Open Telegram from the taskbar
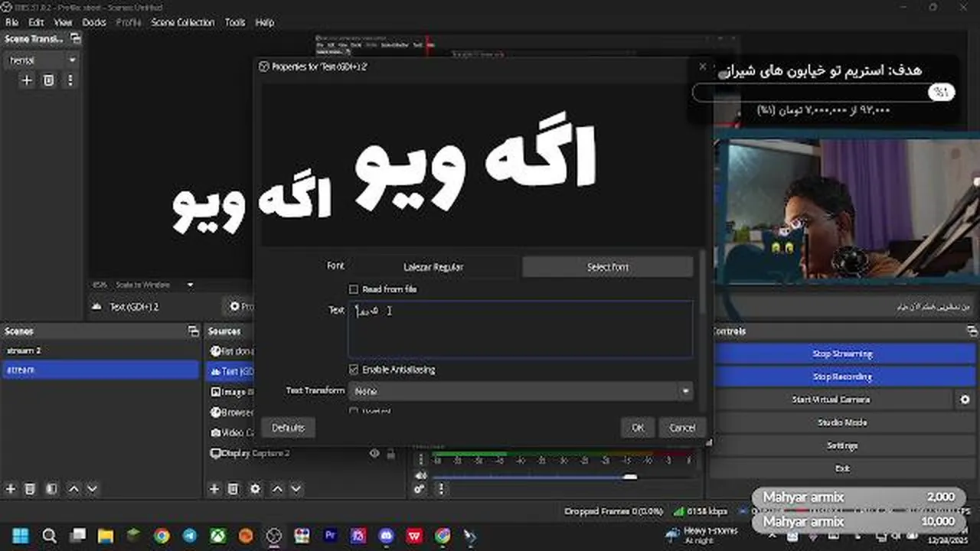This screenshot has height=551, width=980. [x=189, y=535]
